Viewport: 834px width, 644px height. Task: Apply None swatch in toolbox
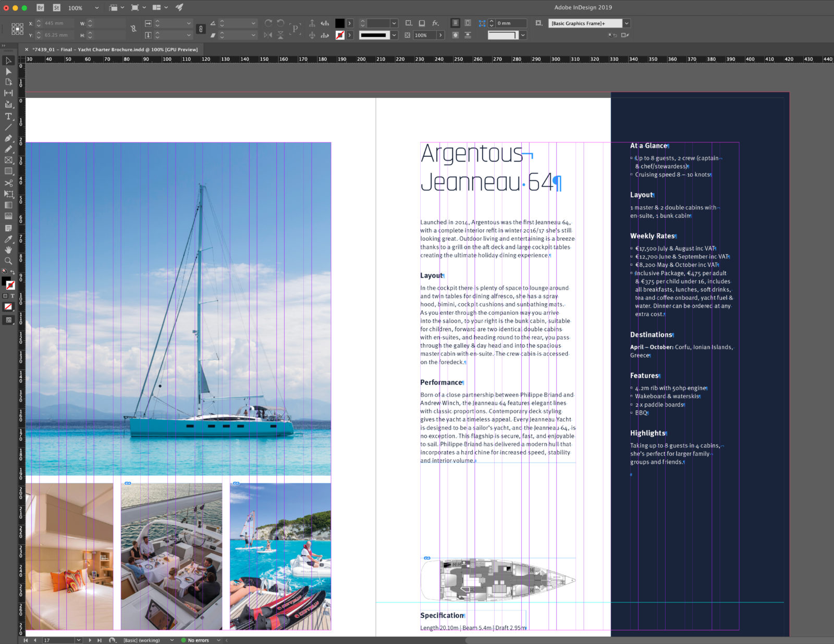8,307
